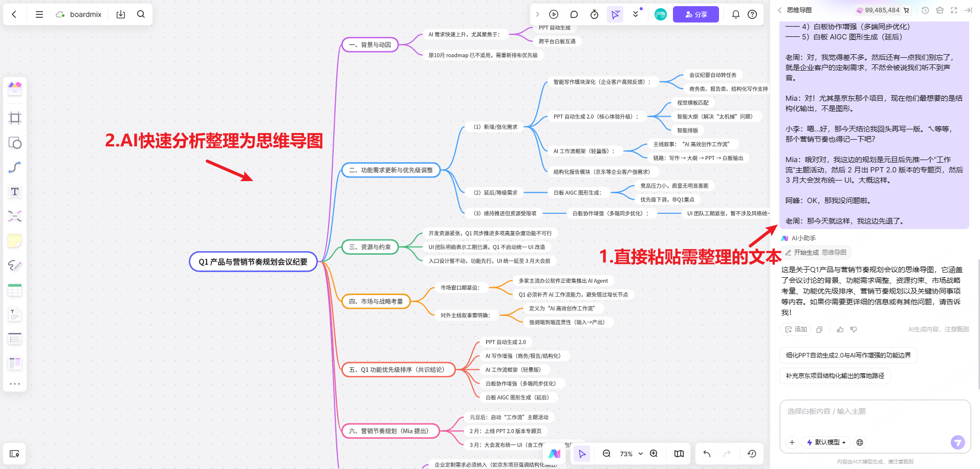Click the undo arrow

[706, 454]
